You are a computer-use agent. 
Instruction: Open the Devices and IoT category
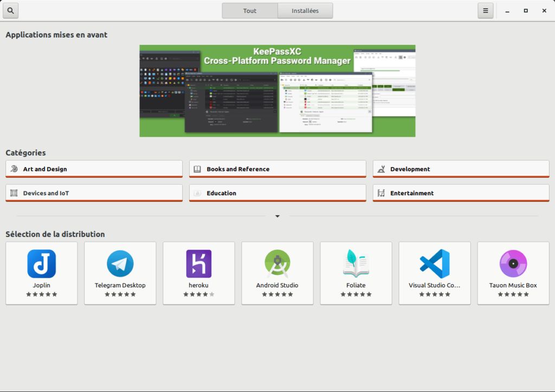click(93, 193)
